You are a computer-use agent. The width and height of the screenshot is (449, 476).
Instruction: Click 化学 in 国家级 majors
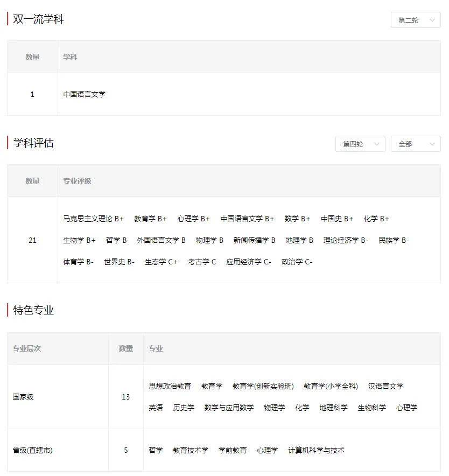point(302,408)
